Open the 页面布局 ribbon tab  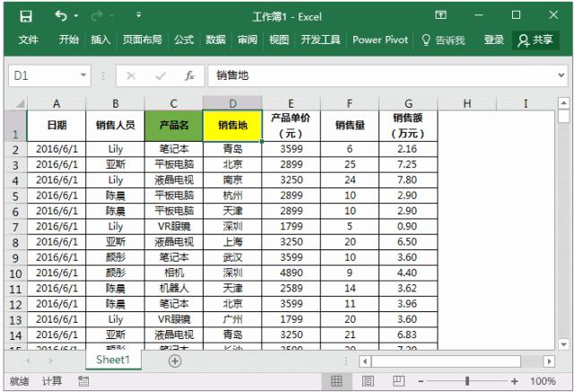click(x=142, y=39)
